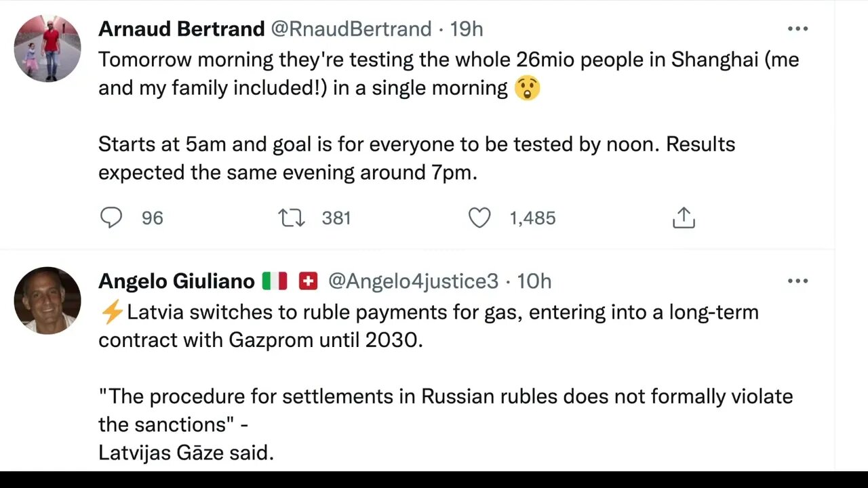Click the Swiss flag emoji beside Angelo Giuliano
This screenshot has height=488, width=868.
click(x=308, y=281)
